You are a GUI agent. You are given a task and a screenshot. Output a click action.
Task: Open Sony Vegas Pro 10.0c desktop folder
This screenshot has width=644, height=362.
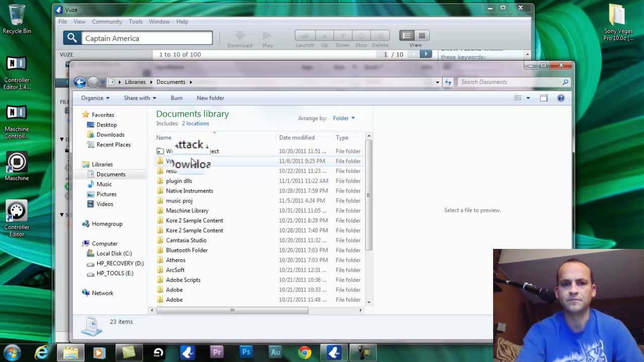tap(618, 23)
